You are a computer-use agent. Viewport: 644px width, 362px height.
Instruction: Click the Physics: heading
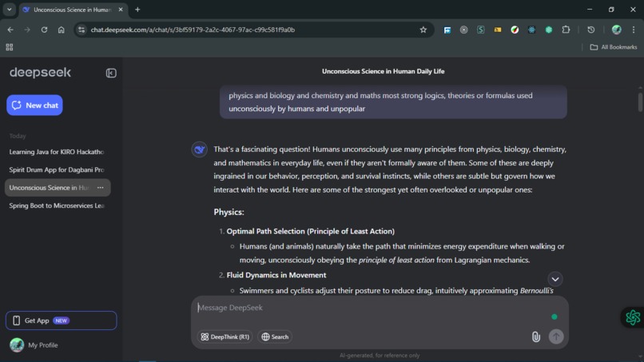(x=229, y=212)
